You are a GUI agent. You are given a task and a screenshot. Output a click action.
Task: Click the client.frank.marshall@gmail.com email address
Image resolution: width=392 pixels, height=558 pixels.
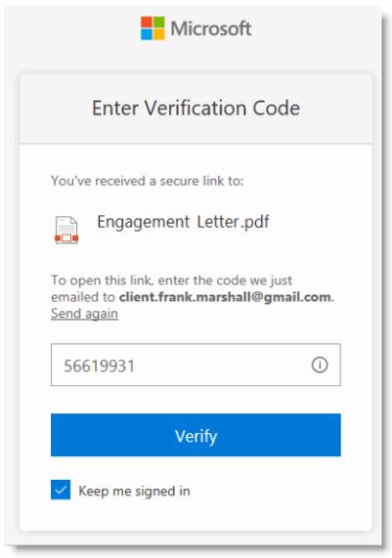(225, 297)
